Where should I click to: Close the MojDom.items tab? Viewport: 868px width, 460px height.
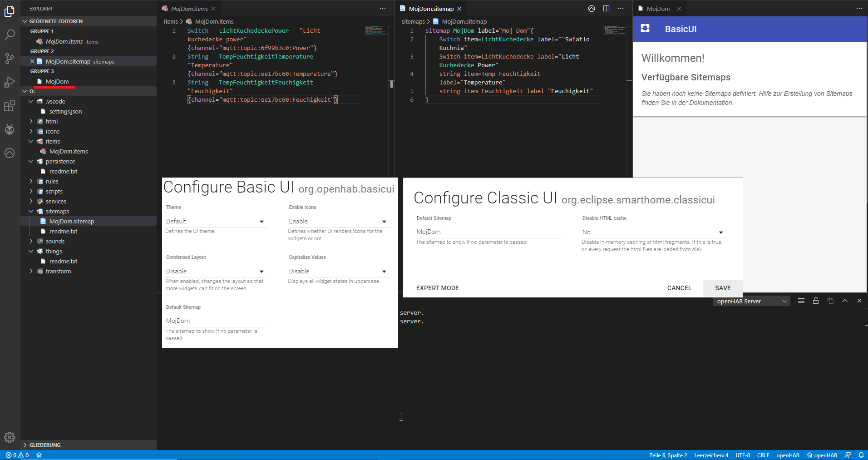(213, 9)
